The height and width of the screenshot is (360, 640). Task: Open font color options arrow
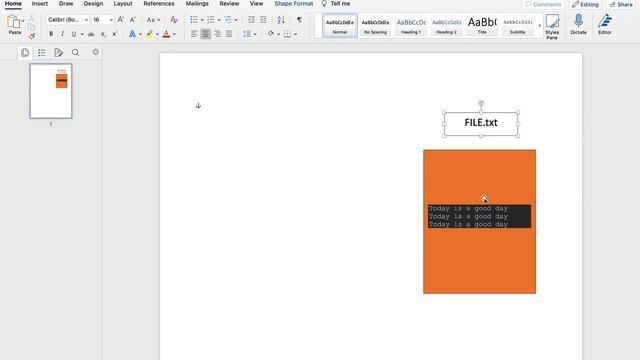click(x=174, y=34)
